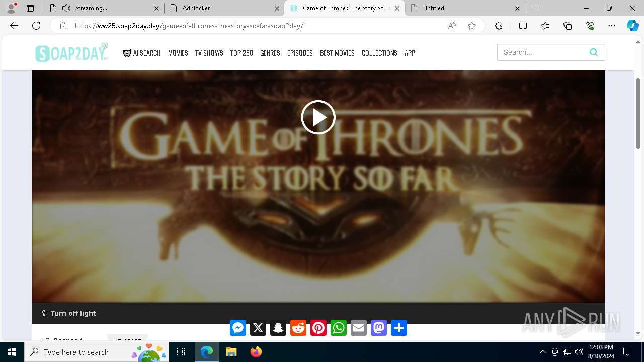Go back in browser
Screen dimensions: 644x362
pyautogui.click(x=14, y=26)
